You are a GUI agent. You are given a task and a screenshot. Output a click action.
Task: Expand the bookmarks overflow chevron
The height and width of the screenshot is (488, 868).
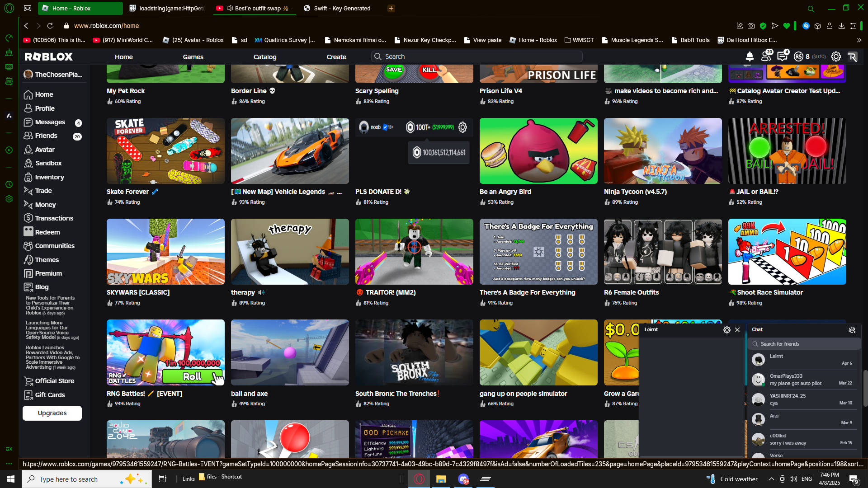[x=859, y=40]
